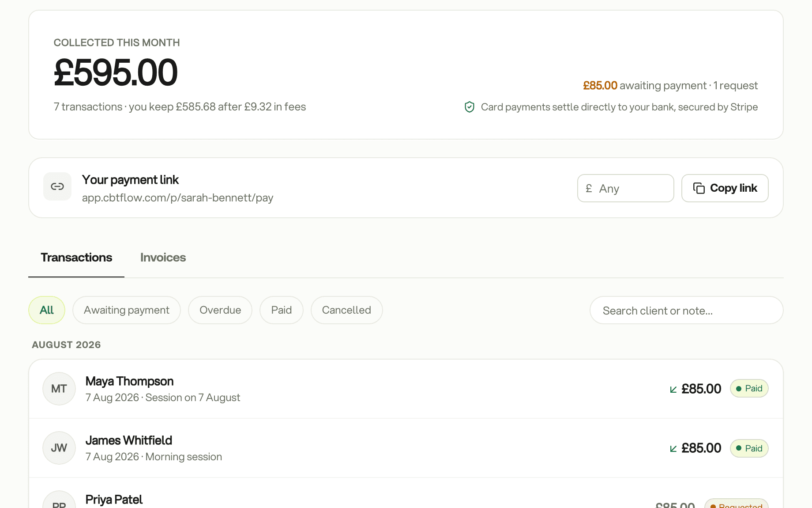Click 'Session on 7 August' note
This screenshot has width=812, height=508.
[193, 398]
